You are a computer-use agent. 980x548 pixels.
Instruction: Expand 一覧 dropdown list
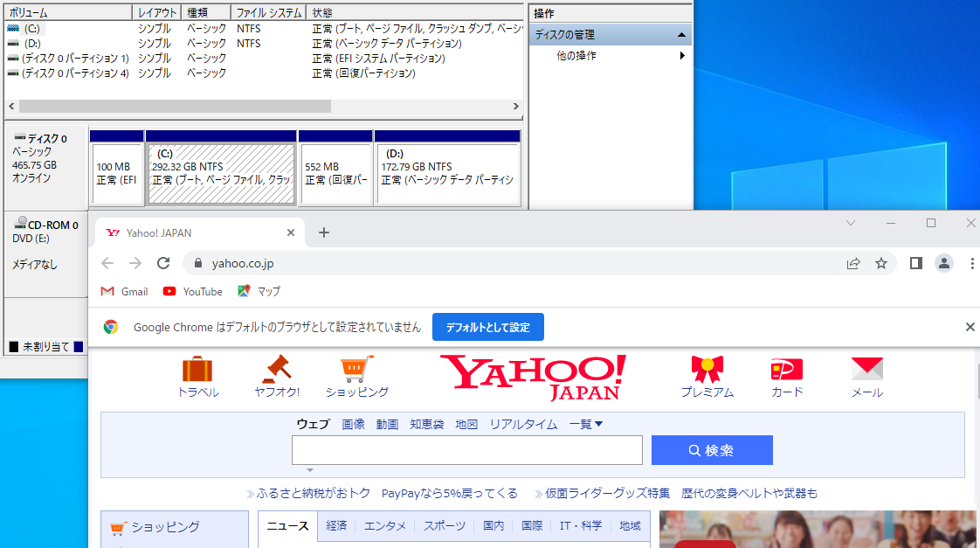[585, 424]
